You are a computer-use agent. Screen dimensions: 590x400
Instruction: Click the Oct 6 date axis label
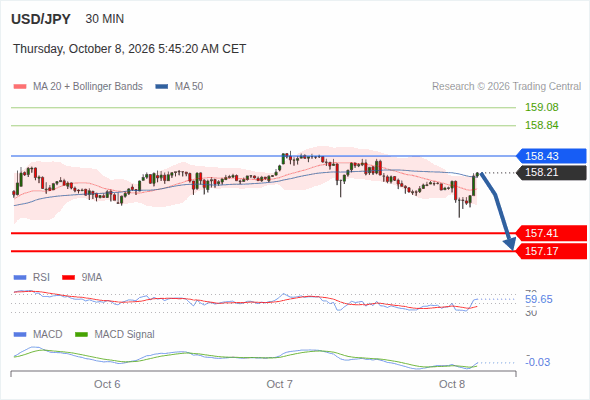(107, 384)
